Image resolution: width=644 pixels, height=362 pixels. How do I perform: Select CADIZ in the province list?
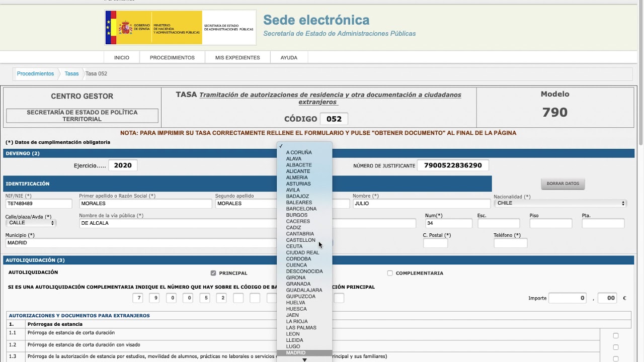304,227
